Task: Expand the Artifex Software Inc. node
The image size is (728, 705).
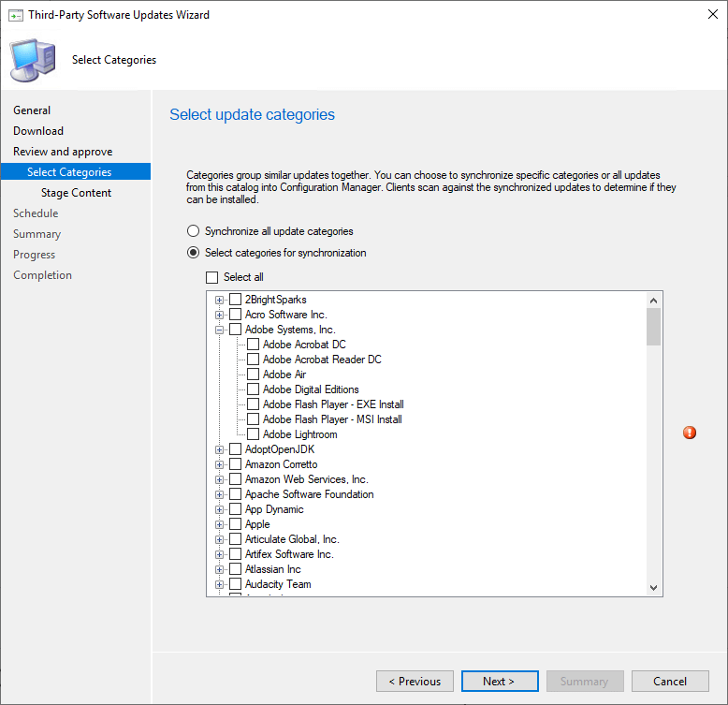Action: click(x=219, y=554)
